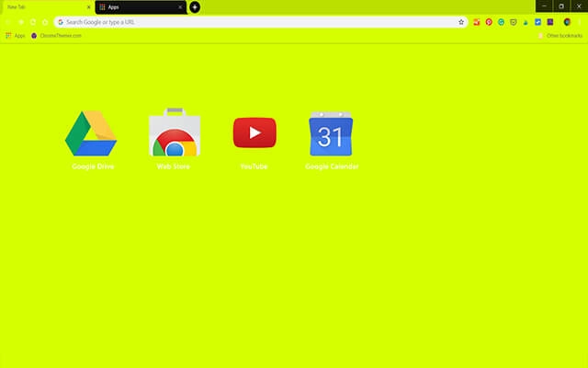
Task: Expand the Other bookmarks folder
Action: point(560,36)
